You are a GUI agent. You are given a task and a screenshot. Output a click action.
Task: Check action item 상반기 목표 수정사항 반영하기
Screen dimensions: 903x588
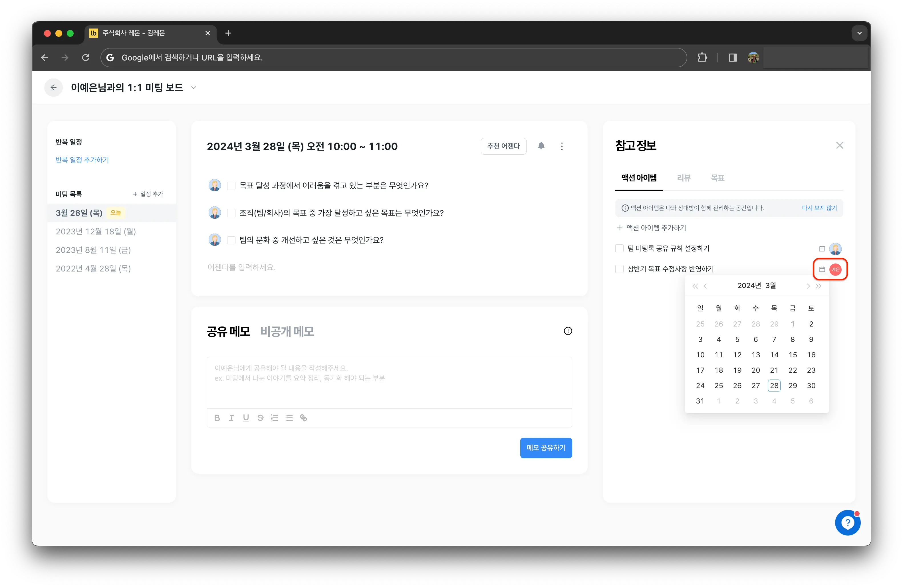[619, 269]
